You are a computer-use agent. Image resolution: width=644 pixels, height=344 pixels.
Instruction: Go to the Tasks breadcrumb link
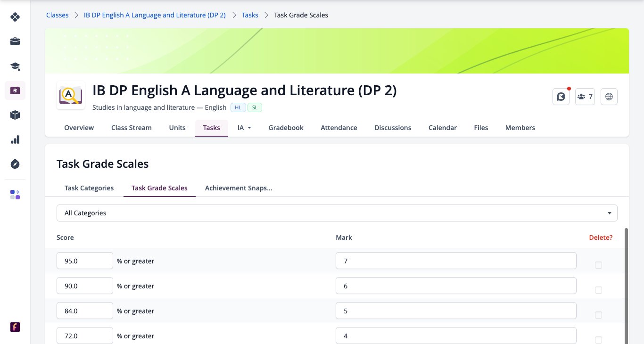point(250,15)
